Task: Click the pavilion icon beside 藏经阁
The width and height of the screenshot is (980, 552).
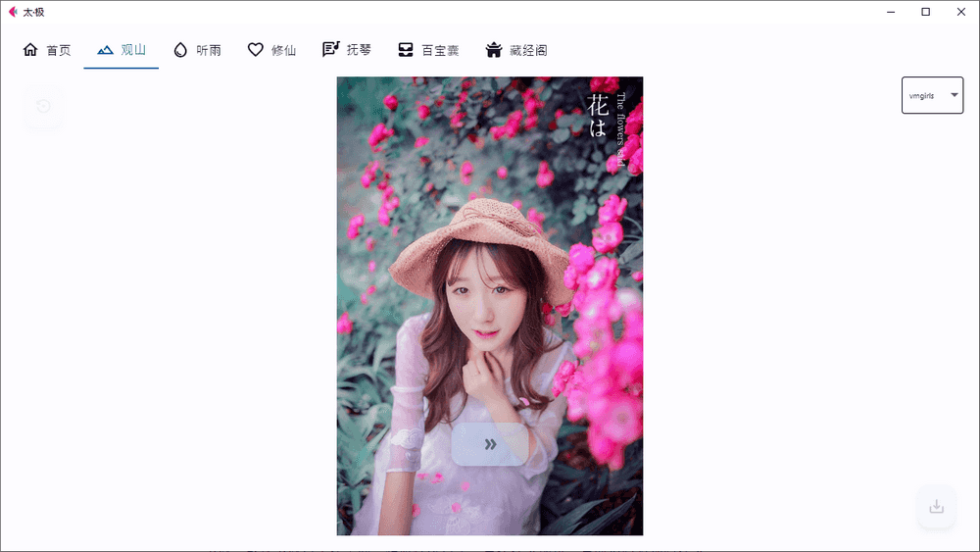Action: [x=493, y=50]
